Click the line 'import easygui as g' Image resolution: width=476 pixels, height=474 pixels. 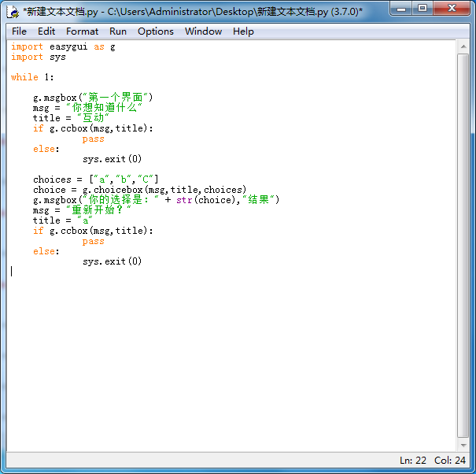(63, 46)
